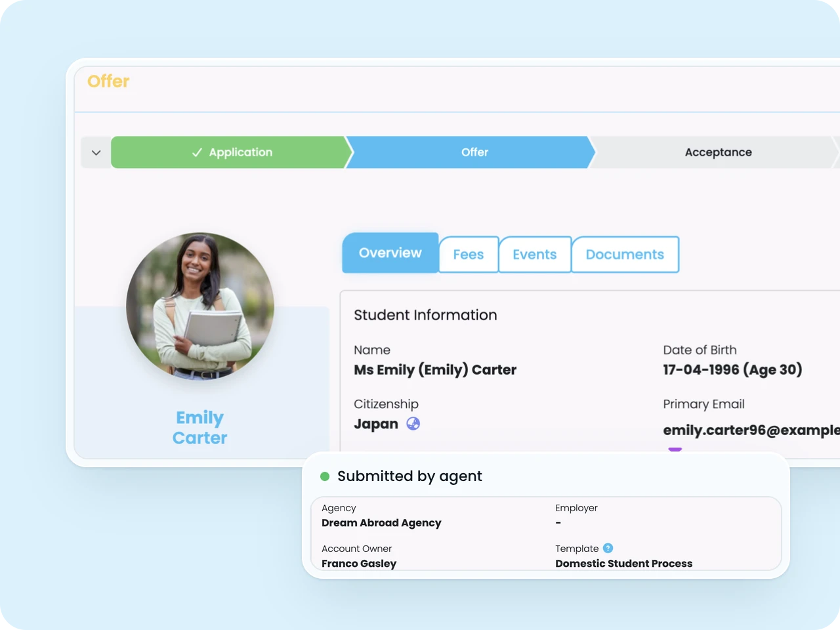Click the Employer field label
Screen dimensions: 840x630
click(x=576, y=508)
